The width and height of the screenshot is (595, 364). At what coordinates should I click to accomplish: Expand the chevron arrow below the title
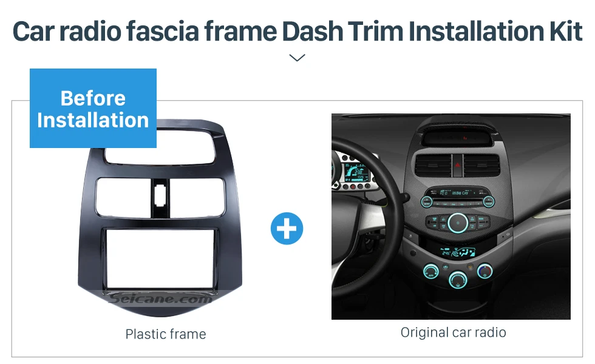(x=297, y=58)
